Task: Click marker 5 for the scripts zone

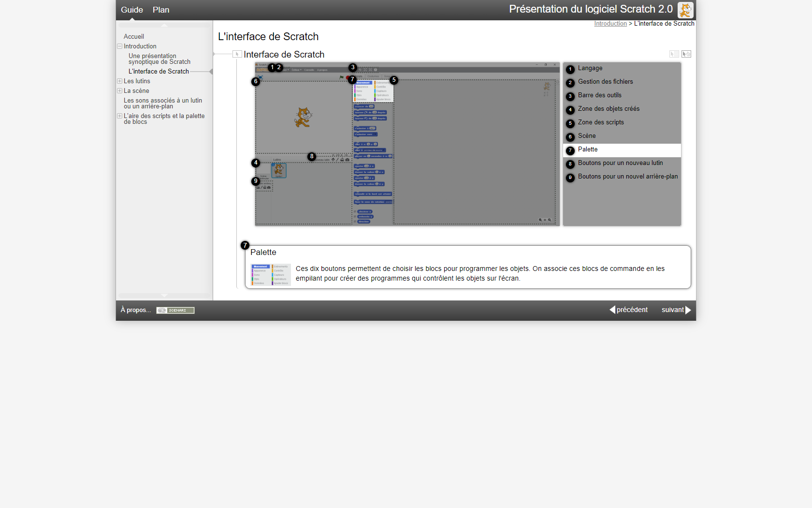Action: click(x=394, y=80)
